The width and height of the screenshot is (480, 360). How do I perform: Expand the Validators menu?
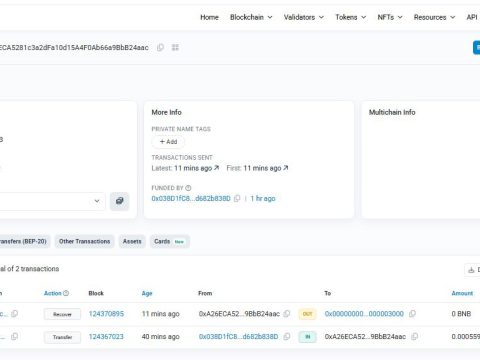pyautogui.click(x=304, y=17)
